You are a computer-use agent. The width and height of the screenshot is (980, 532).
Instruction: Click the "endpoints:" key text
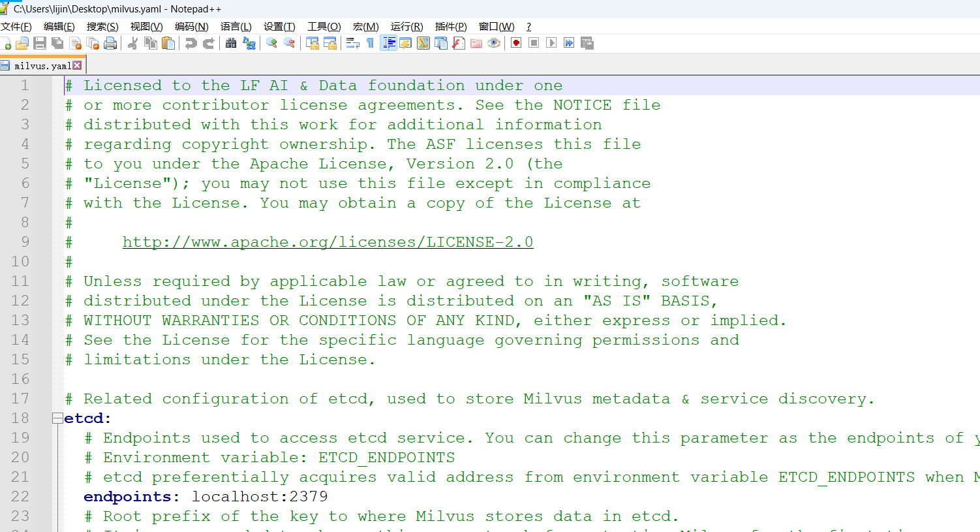coord(132,497)
